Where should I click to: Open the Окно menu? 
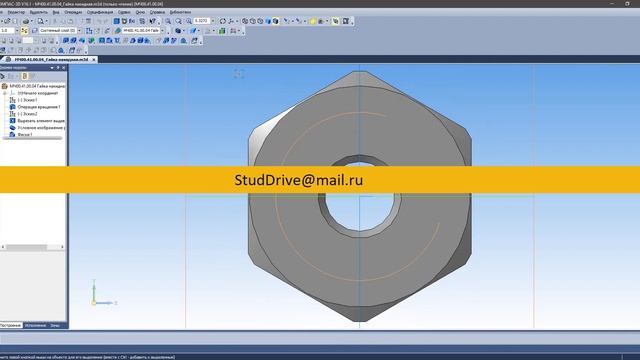(140, 12)
